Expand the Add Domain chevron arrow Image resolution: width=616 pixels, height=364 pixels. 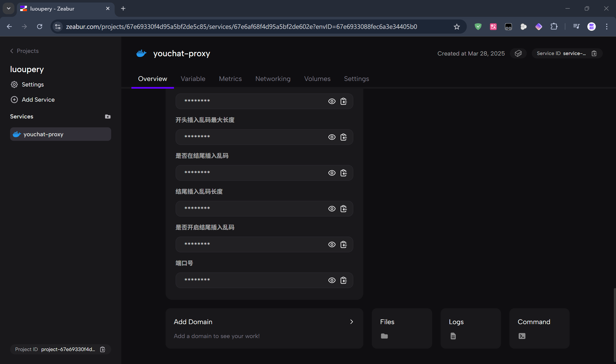click(351, 321)
